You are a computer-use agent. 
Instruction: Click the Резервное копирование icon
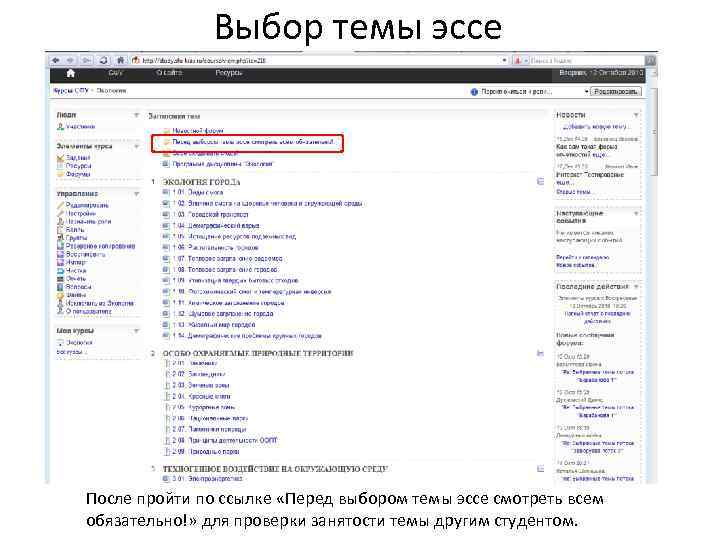pyautogui.click(x=60, y=246)
